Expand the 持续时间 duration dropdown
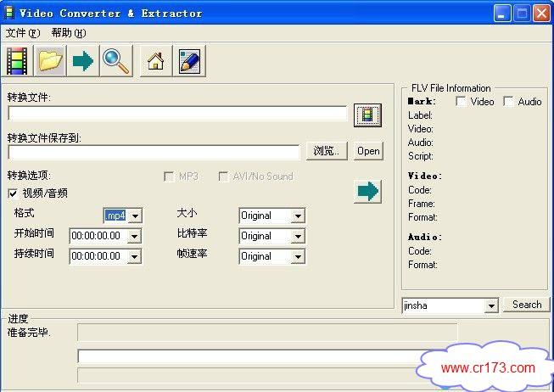The height and width of the screenshot is (392, 554). (x=134, y=256)
